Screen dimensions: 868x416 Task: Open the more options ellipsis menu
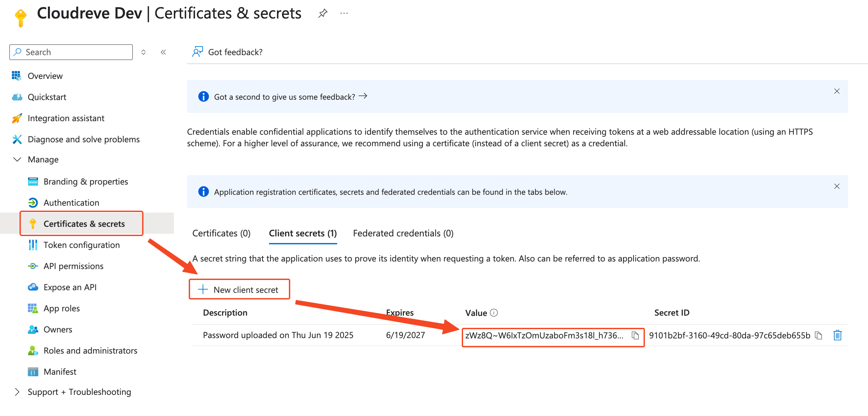(x=344, y=13)
